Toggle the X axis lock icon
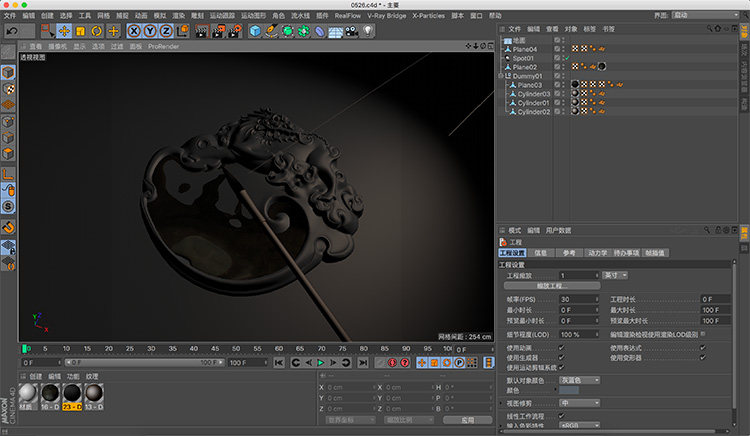Screen dimensions: 750x436 (x=134, y=31)
